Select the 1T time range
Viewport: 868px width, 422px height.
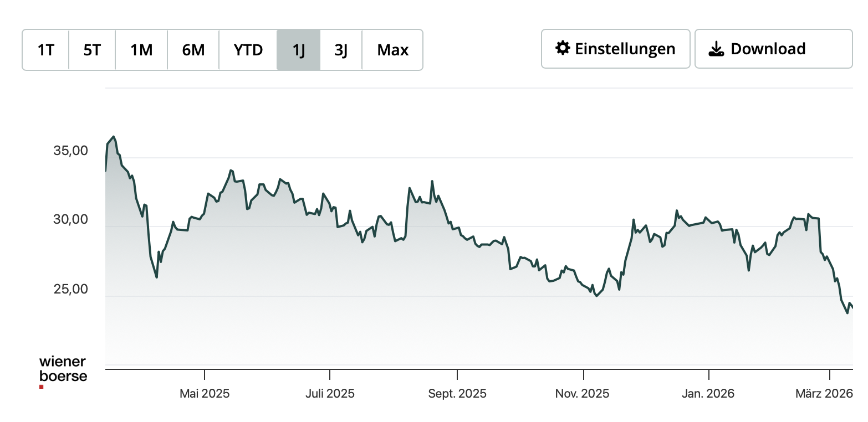[x=46, y=50]
